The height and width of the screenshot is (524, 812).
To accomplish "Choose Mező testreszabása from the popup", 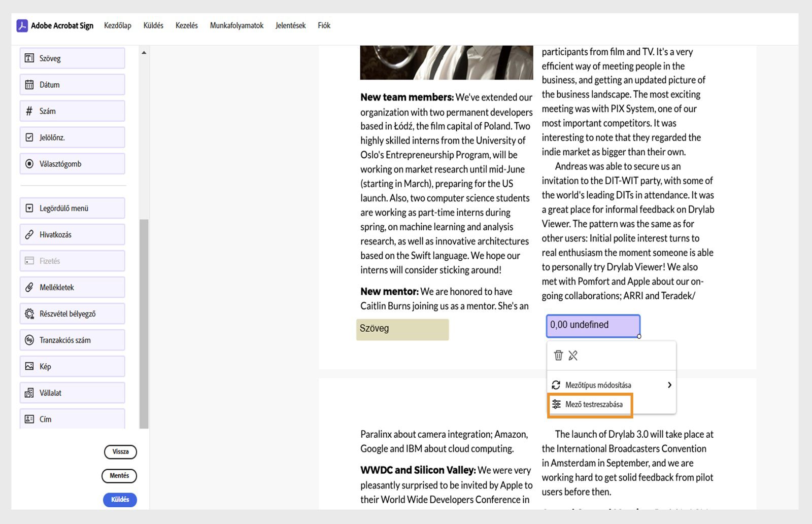I will (x=590, y=404).
